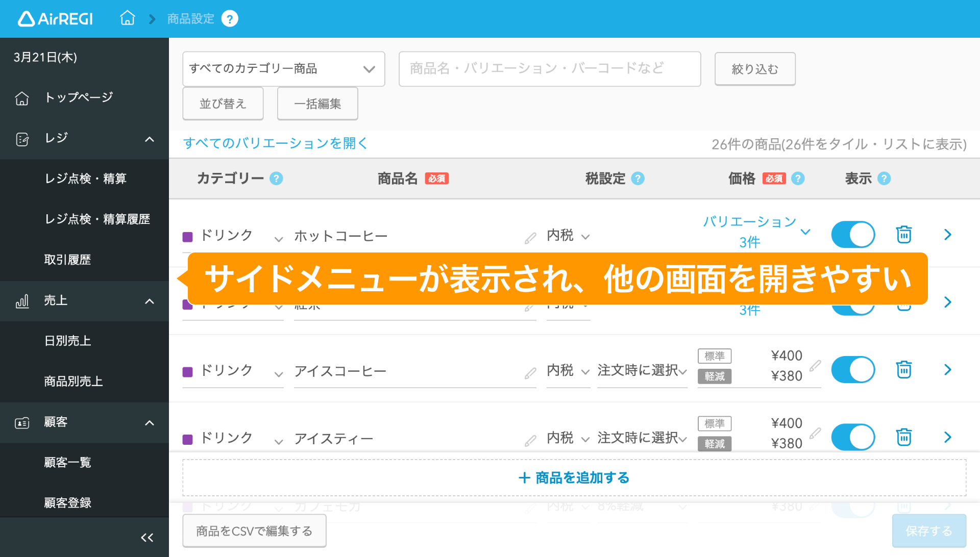Change category dropdown for ホットコーヒー
The height and width of the screenshot is (557, 980).
(233, 236)
